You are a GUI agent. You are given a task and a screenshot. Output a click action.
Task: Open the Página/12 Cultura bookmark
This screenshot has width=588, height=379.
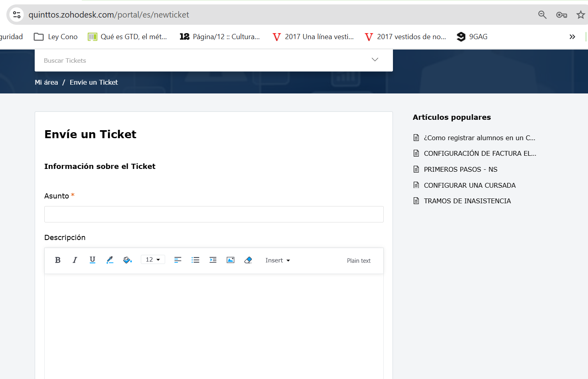click(220, 37)
